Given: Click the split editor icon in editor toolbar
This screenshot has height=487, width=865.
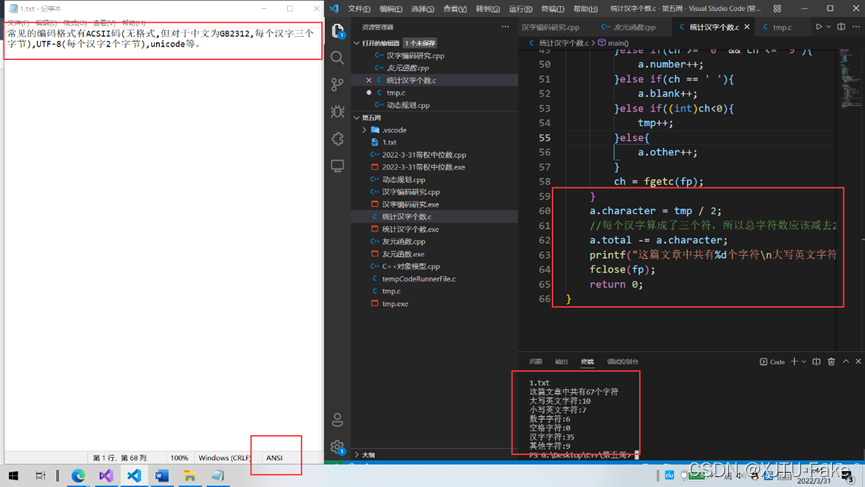Looking at the screenshot, I should pos(841,27).
